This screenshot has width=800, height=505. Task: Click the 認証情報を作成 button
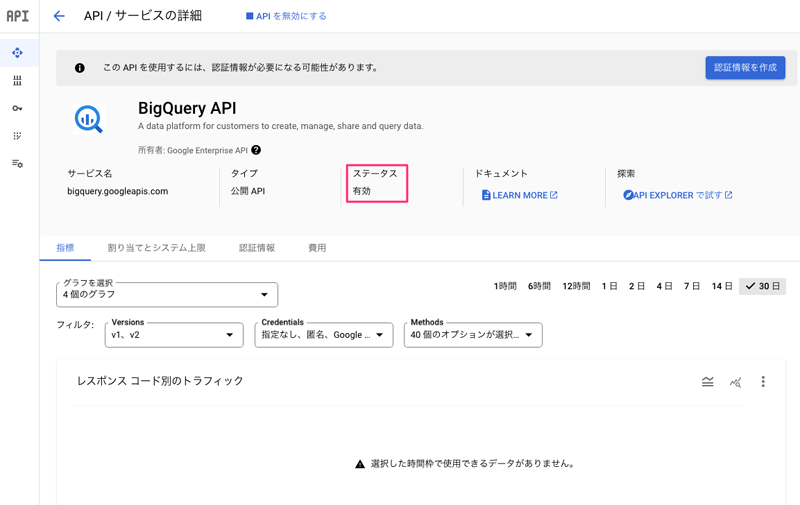pos(745,67)
